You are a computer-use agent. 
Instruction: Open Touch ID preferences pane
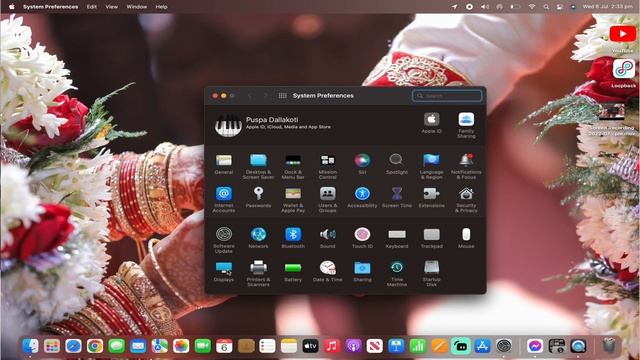pyautogui.click(x=362, y=238)
